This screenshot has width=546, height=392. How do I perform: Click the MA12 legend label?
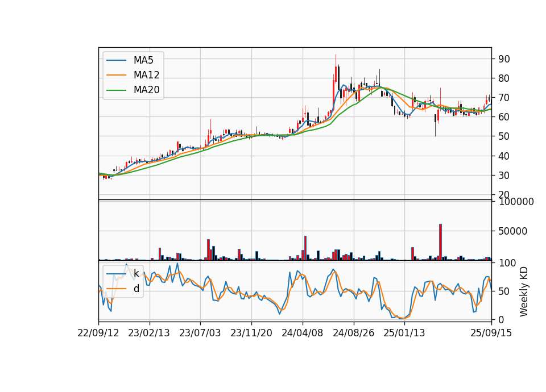coord(146,75)
